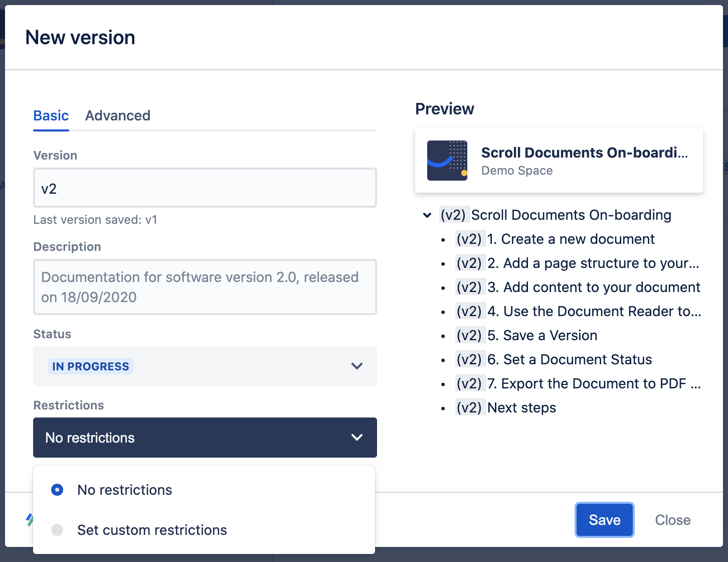
Task: Click inside the Version input field
Action: click(205, 188)
